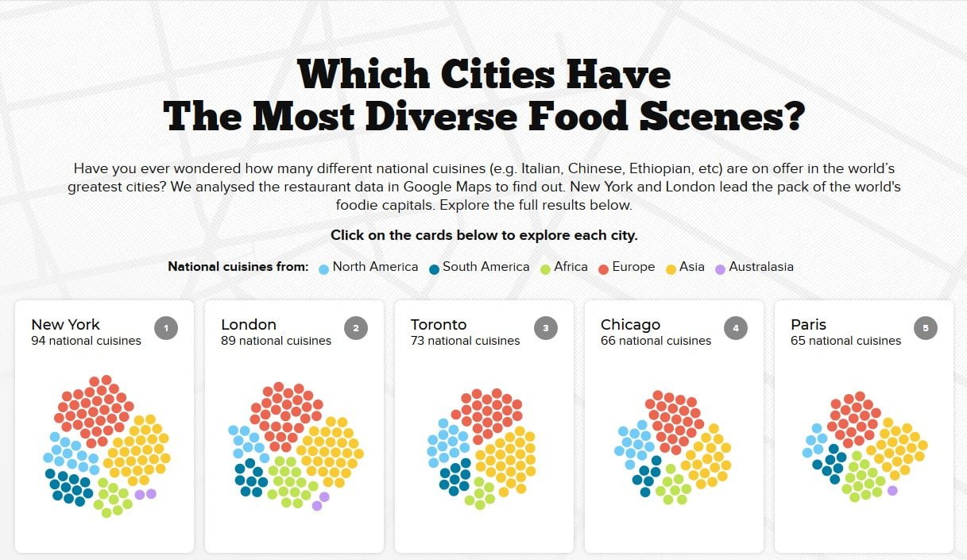Click the Africa legend dot
Screen dimensions: 967x560
click(545, 268)
